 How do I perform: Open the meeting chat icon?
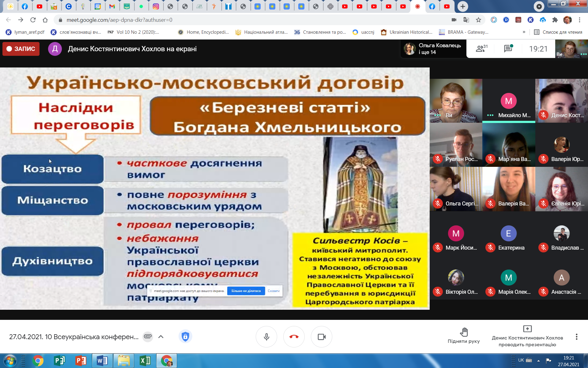[x=508, y=49]
